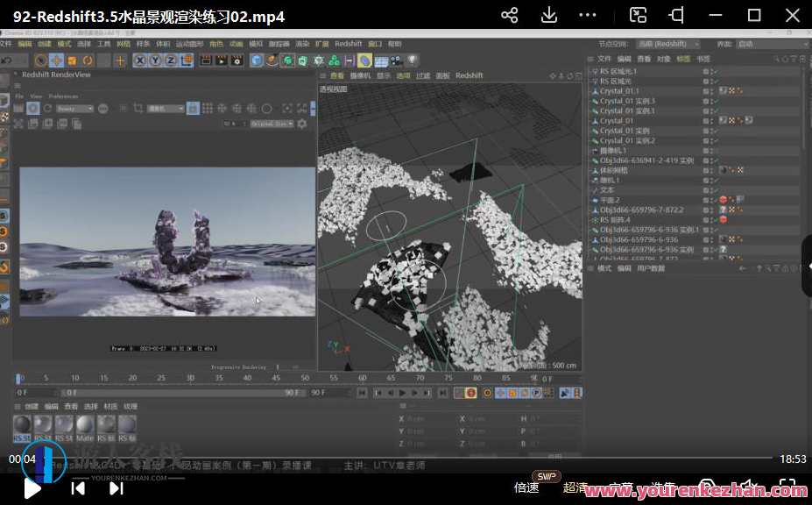Click the camera icon beside 摄像机1

pos(596,148)
